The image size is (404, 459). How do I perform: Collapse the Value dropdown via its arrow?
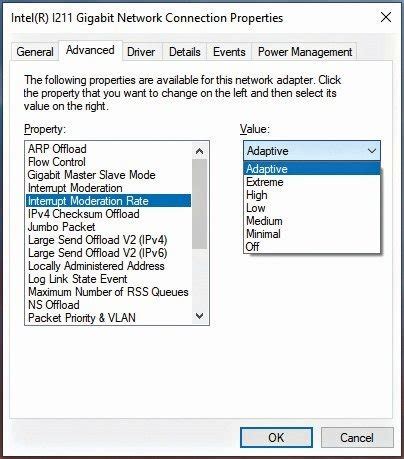(372, 151)
